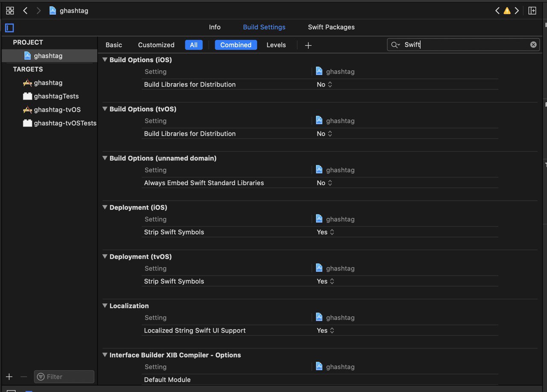This screenshot has height=392, width=547.
Task: Add a new target with plus icon
Action: 9,377
